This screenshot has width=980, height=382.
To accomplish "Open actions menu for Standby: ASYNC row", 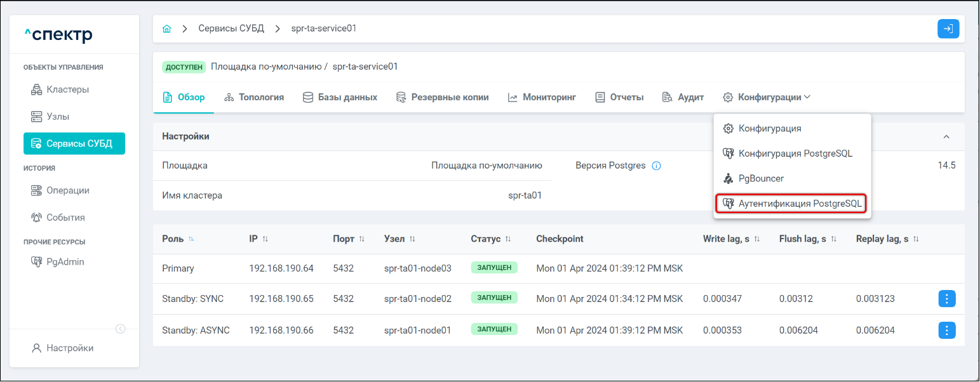I will [946, 330].
